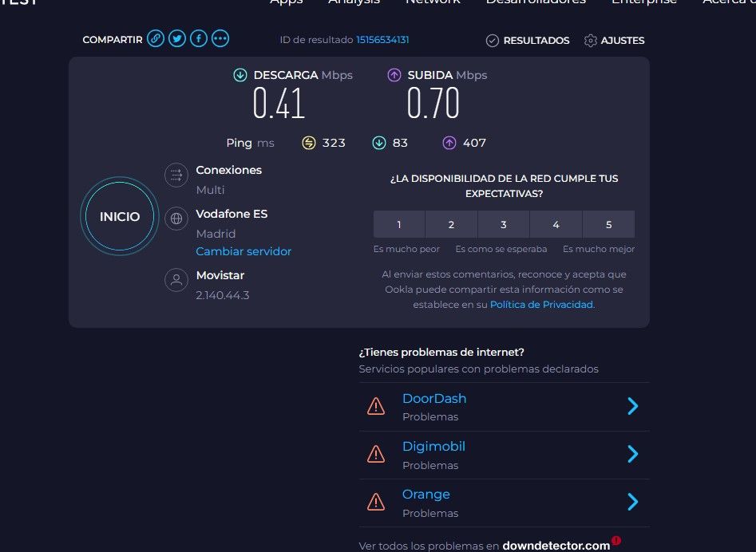Expand the Orange problems arrow
Image resolution: width=756 pixels, height=552 pixels.
[x=632, y=502]
